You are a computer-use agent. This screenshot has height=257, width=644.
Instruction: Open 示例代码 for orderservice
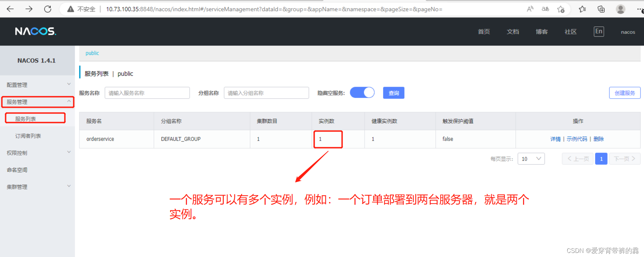click(577, 139)
